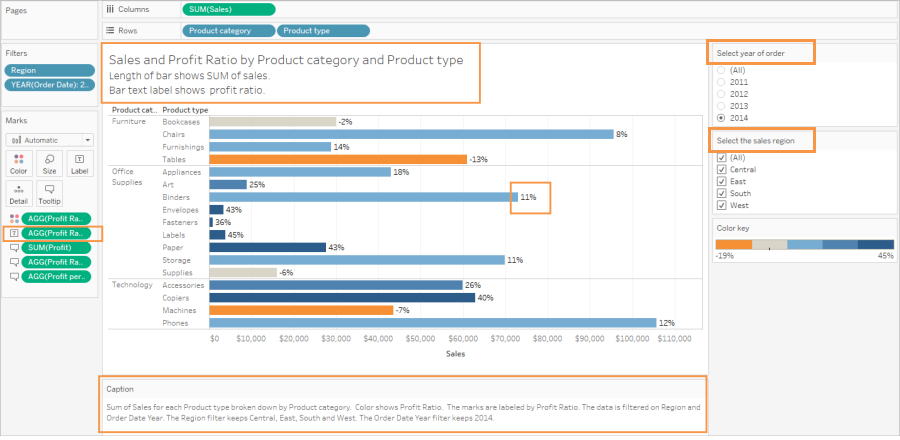Image resolution: width=900 pixels, height=440 pixels.
Task: Select the Phones sales bar
Action: tap(433, 323)
